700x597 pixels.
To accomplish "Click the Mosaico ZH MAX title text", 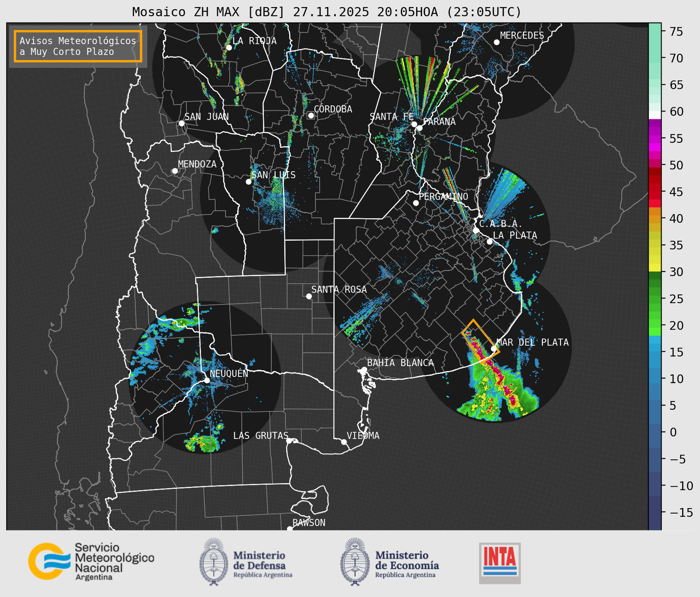I will click(x=326, y=12).
